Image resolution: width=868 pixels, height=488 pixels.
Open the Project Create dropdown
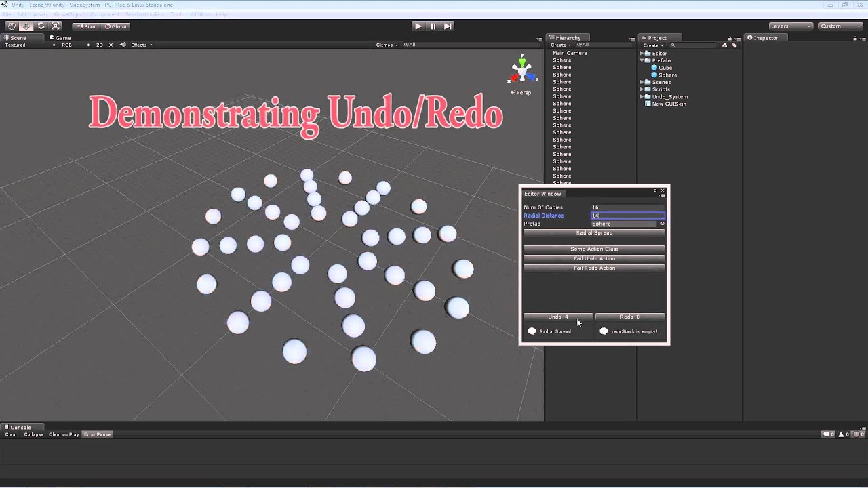[652, 45]
